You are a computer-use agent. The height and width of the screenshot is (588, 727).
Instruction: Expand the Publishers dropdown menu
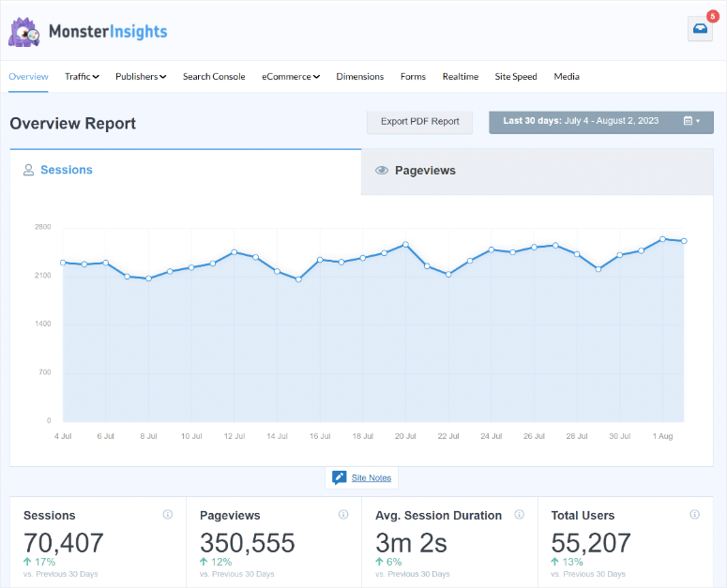141,77
